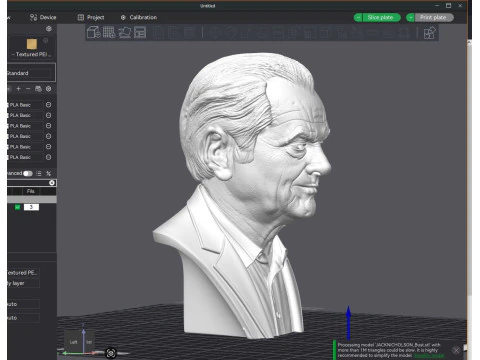Click the tan Textured PEI plate swatch

[x=32, y=44]
